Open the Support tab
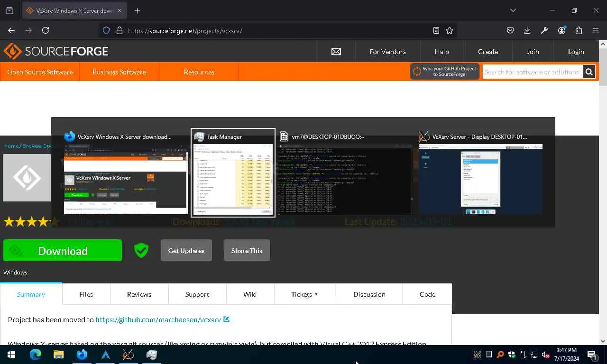This screenshot has height=364, width=607. (197, 294)
